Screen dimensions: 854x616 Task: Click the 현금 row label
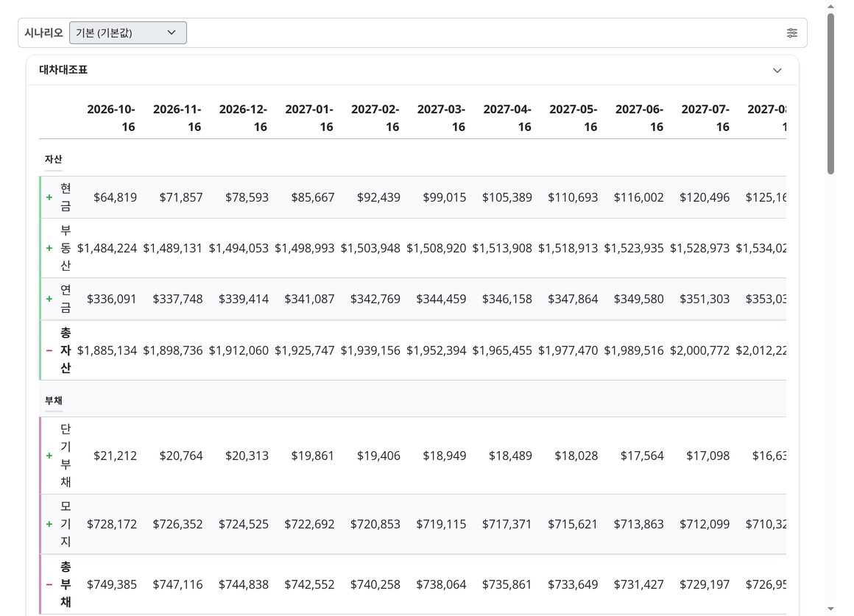(66, 197)
